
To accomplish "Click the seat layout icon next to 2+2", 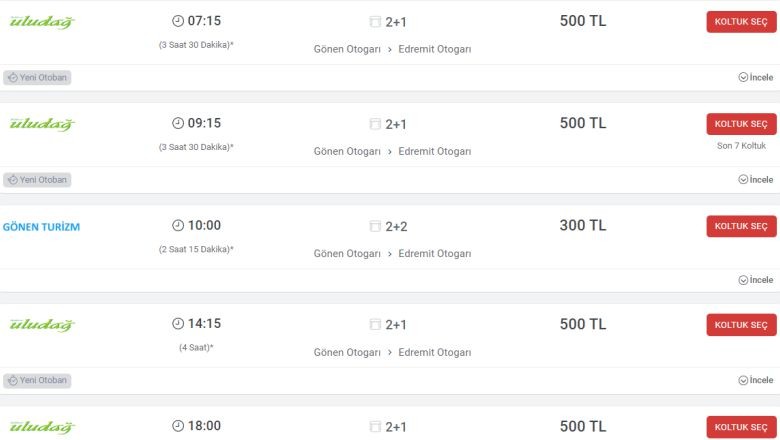I will (375, 226).
